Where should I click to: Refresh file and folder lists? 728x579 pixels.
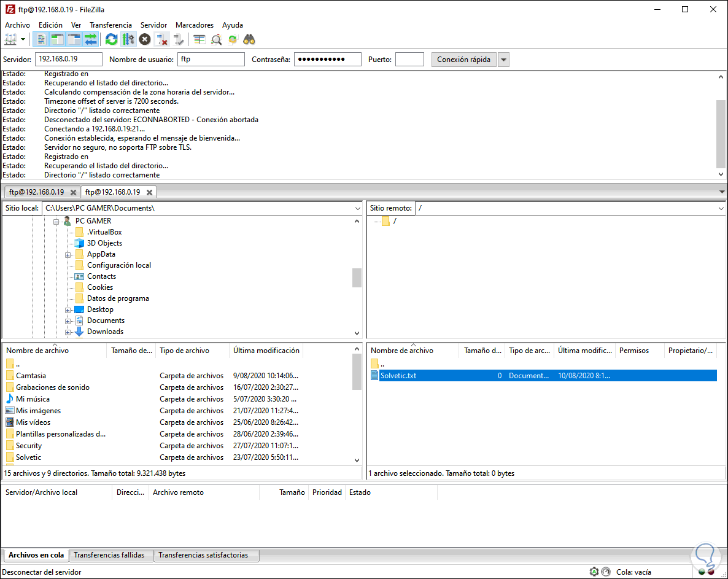click(x=112, y=39)
